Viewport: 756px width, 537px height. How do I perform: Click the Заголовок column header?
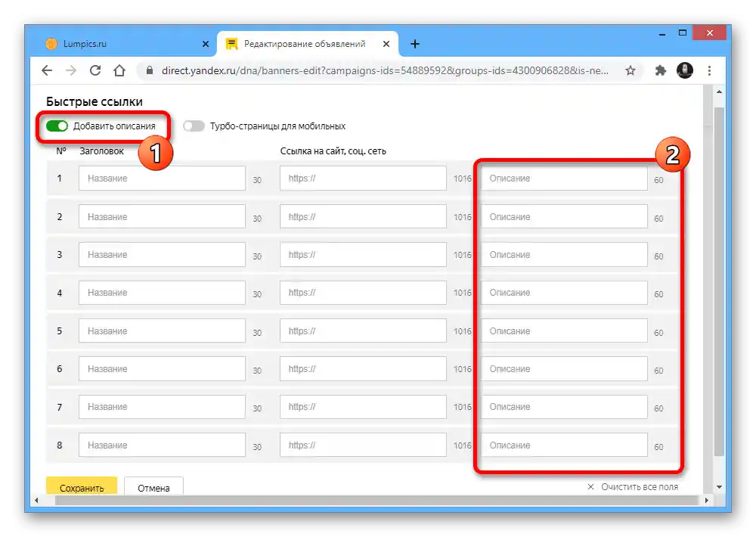[102, 151]
